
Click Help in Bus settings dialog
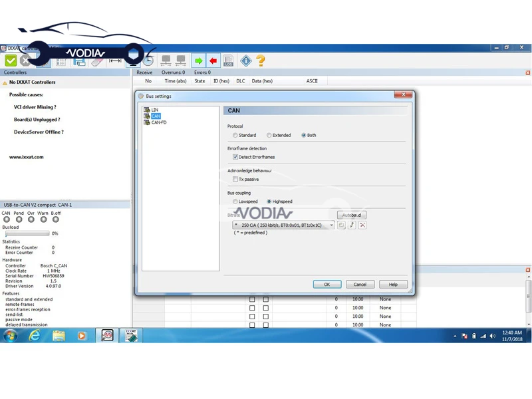[393, 285]
